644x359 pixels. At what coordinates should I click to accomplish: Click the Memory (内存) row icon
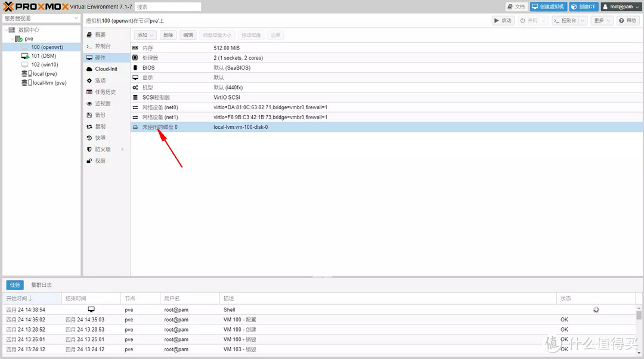coord(135,48)
